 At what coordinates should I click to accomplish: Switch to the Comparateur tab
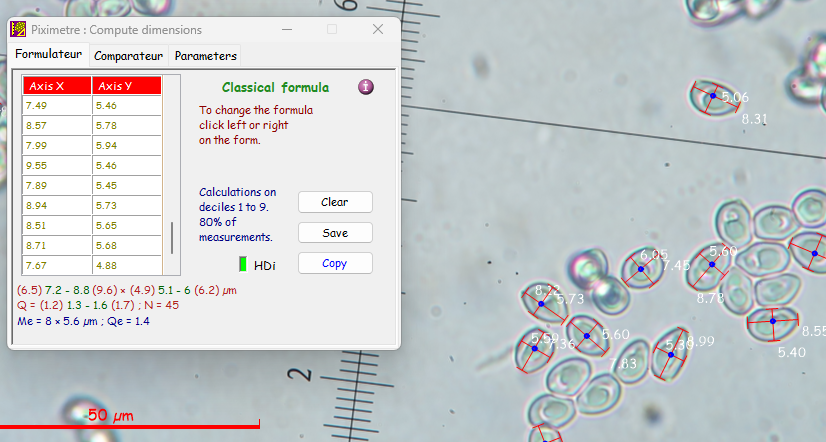click(x=129, y=56)
